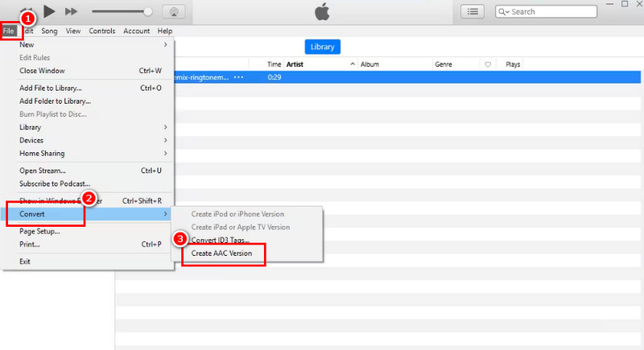
Task: Choose Subscribe to Podcast
Action: pos(87,183)
